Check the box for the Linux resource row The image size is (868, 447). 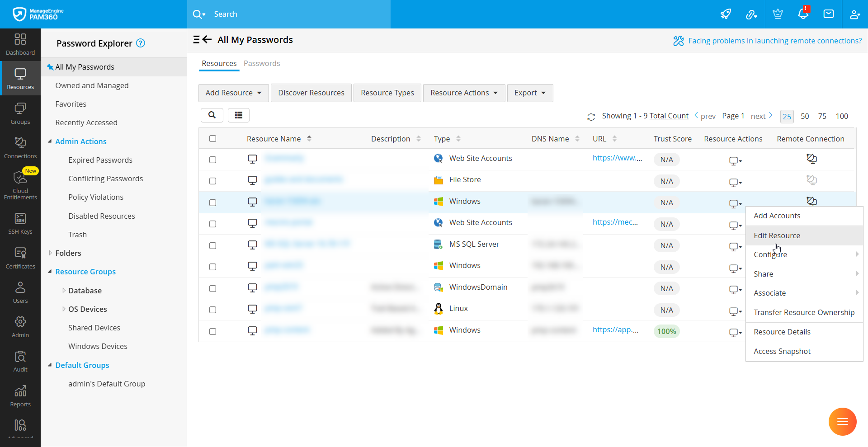click(x=213, y=310)
